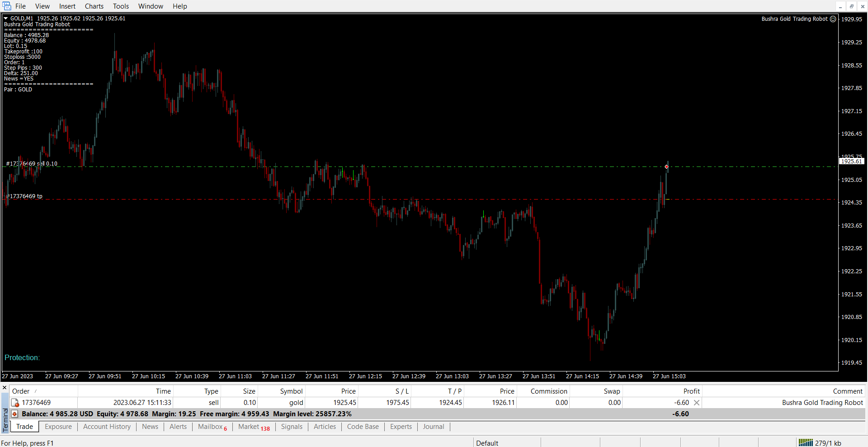Close order 17376469 using the X beside profit

coord(697,403)
